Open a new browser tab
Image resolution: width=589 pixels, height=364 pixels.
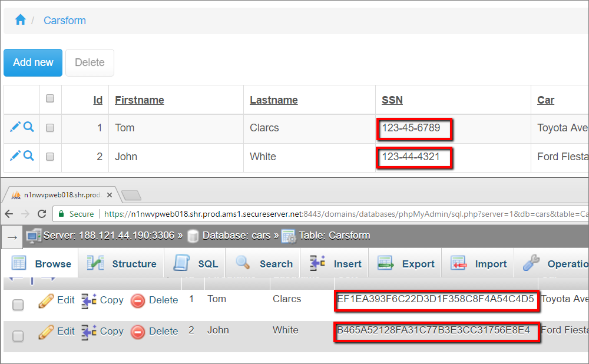coord(131,195)
